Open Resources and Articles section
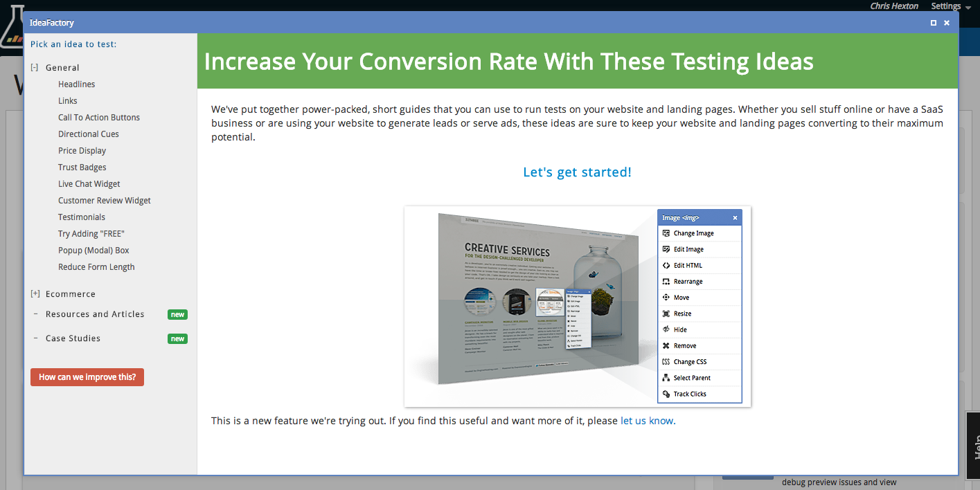 click(95, 314)
